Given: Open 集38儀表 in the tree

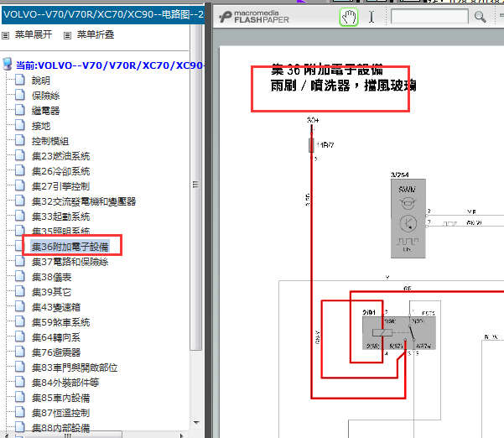Looking at the screenshot, I should tap(51, 277).
